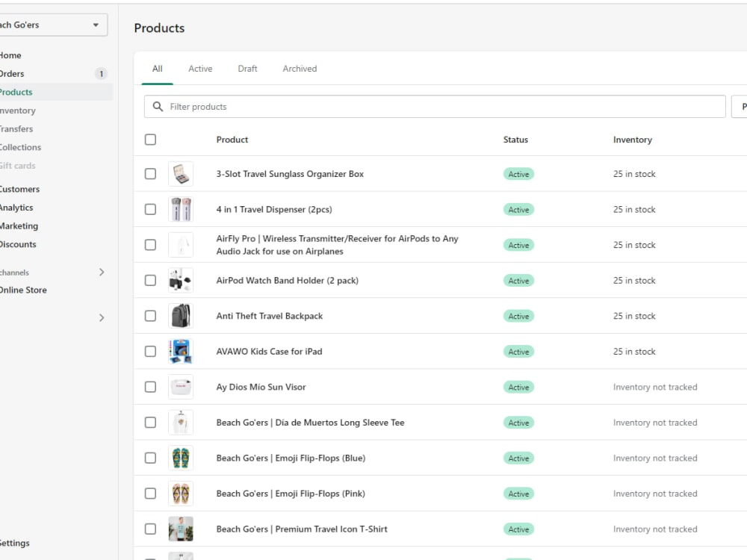Check the AirFly Pro row checkbox
The image size is (747, 560).
coord(150,245)
